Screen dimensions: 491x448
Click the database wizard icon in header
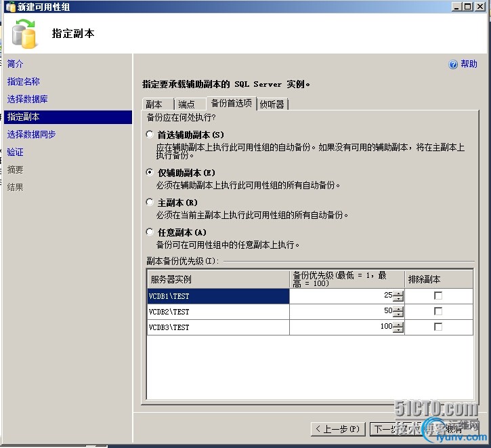tap(24, 34)
